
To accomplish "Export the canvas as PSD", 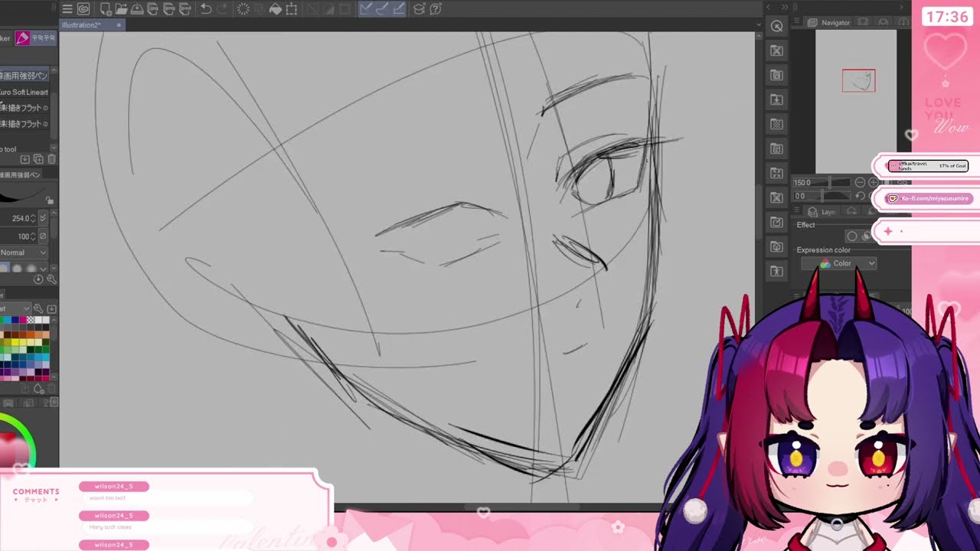I will pyautogui.click(x=184, y=9).
